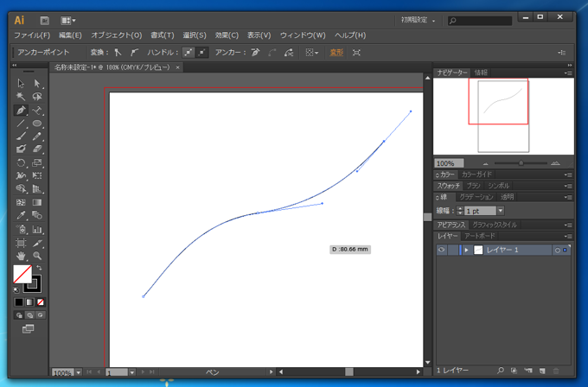Enable Draw Behind mode
Viewport: 588px width, 387px height.
29,315
